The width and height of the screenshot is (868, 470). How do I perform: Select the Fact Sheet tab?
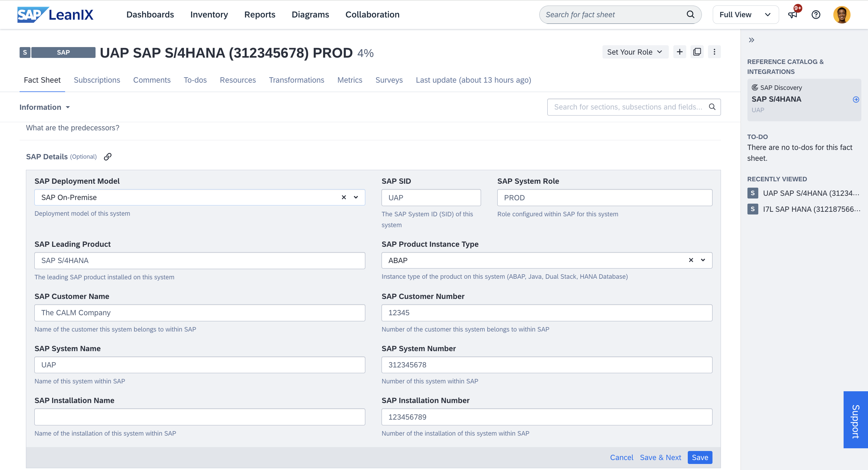tap(42, 80)
